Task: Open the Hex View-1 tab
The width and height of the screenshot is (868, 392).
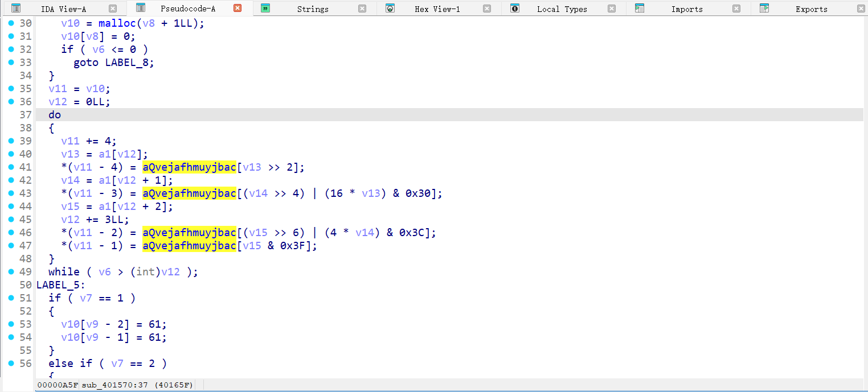Action: pos(437,9)
